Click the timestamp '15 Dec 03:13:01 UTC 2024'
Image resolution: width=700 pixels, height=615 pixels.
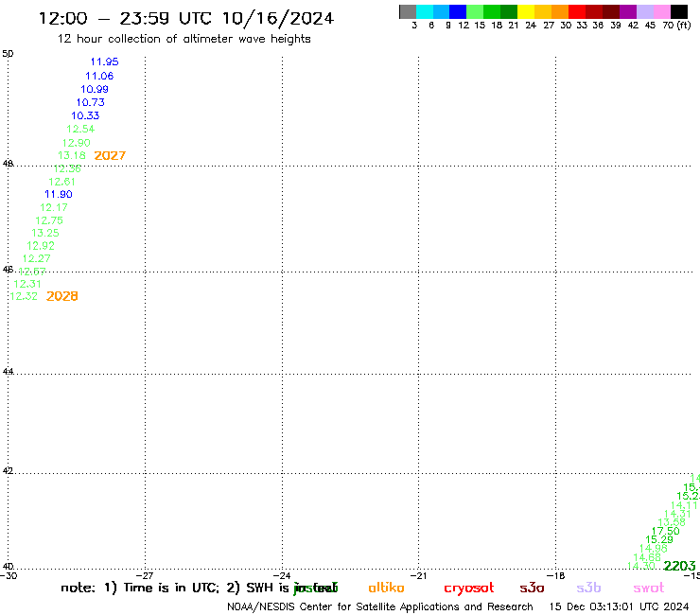tap(620, 606)
